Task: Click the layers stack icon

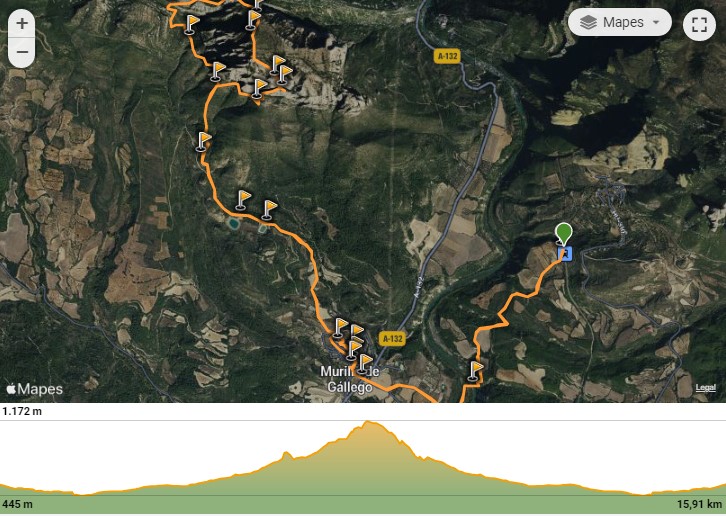Action: point(588,22)
